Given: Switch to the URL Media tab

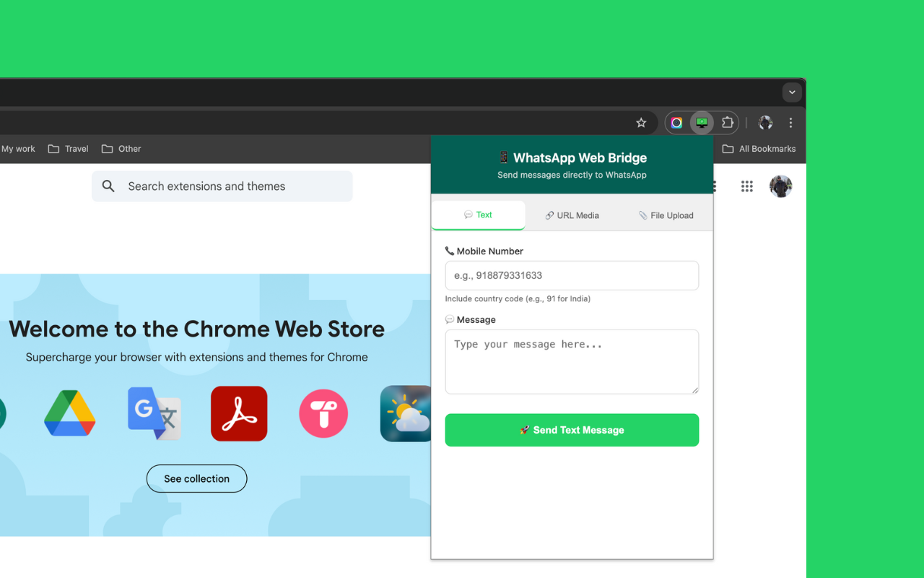Looking at the screenshot, I should click(572, 215).
